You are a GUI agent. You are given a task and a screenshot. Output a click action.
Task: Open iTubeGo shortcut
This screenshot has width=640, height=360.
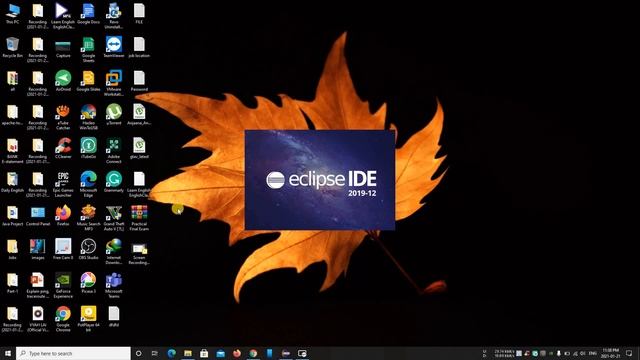pyautogui.click(x=88, y=149)
